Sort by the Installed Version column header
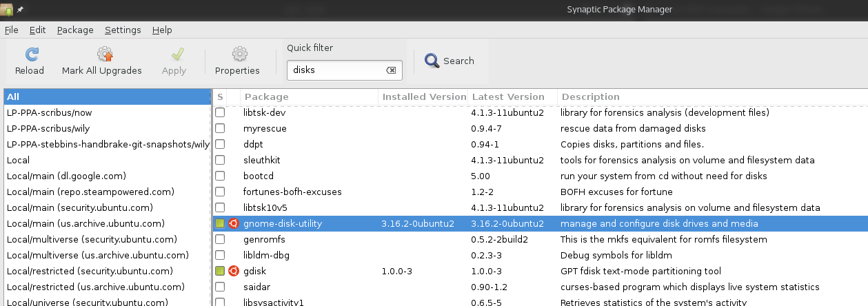The image size is (868, 306). [x=423, y=96]
